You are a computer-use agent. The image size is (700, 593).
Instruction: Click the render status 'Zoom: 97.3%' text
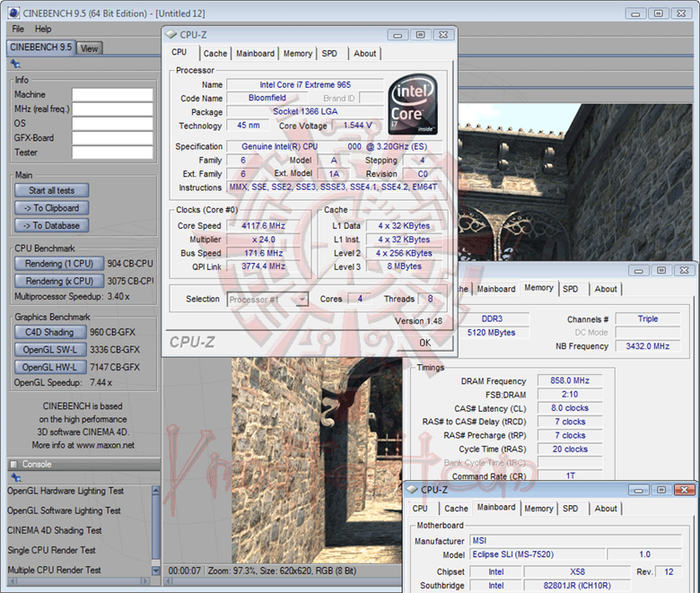tap(232, 571)
